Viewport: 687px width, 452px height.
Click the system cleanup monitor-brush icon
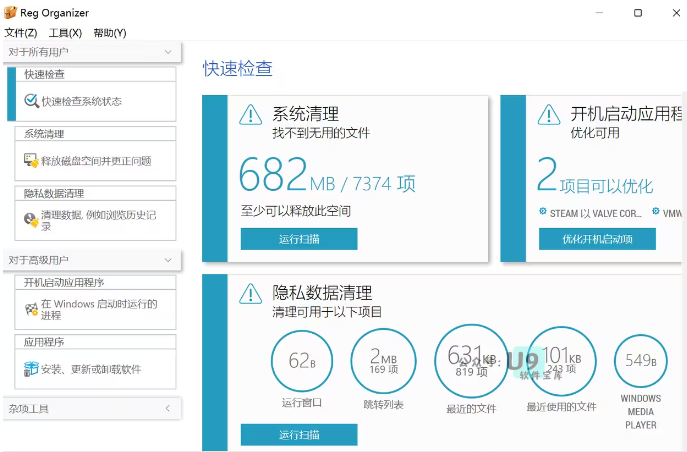coord(31,160)
